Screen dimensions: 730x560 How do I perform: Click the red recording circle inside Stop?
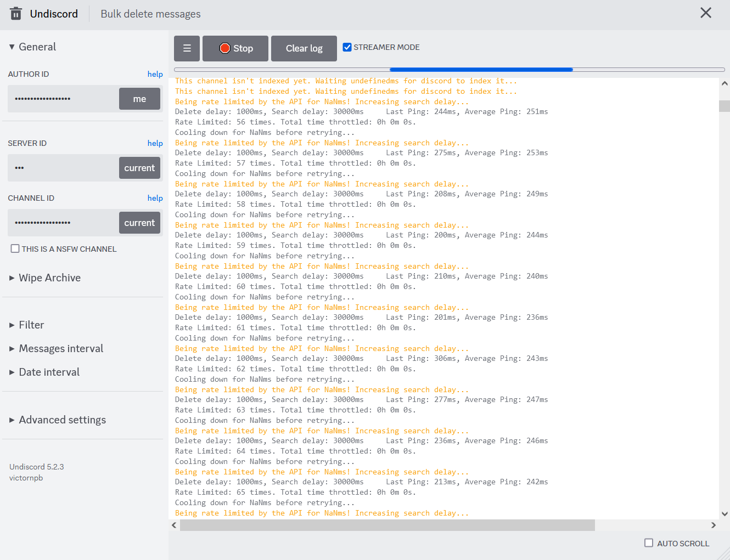click(225, 48)
